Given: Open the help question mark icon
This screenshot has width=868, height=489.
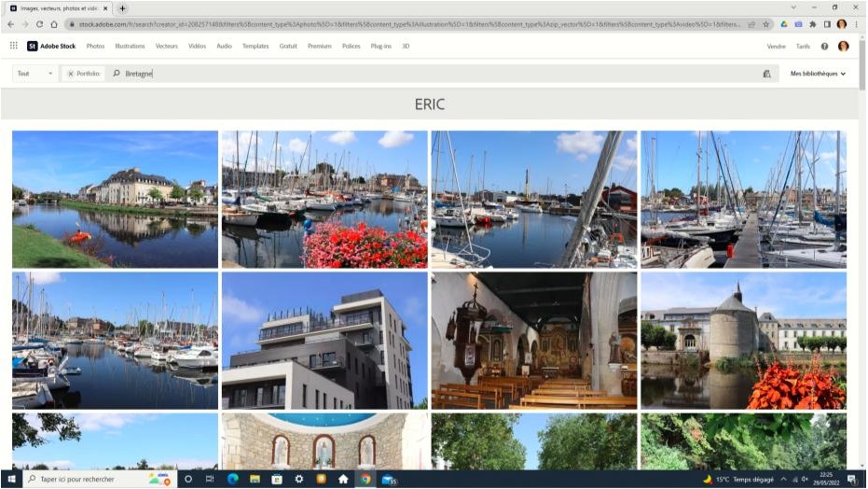Looking at the screenshot, I should (x=824, y=46).
